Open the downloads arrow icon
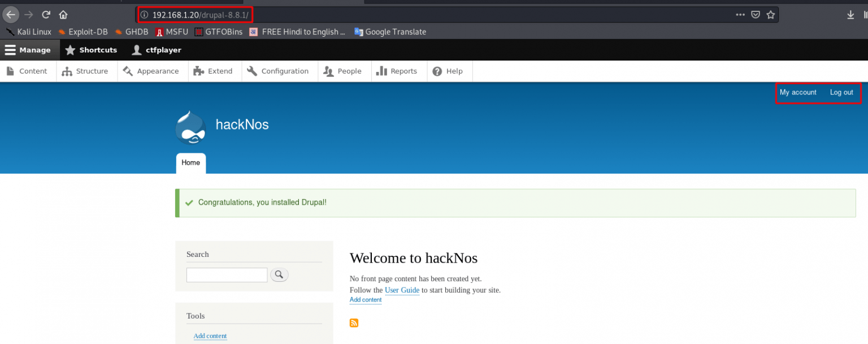Screen dimensions: 868x344 pos(850,14)
